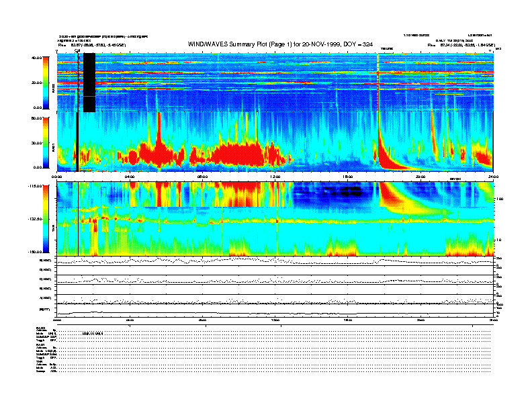Click 04:00 tick label below RAD1 spectrogram
This screenshot has width=532, height=411.
click(130, 177)
